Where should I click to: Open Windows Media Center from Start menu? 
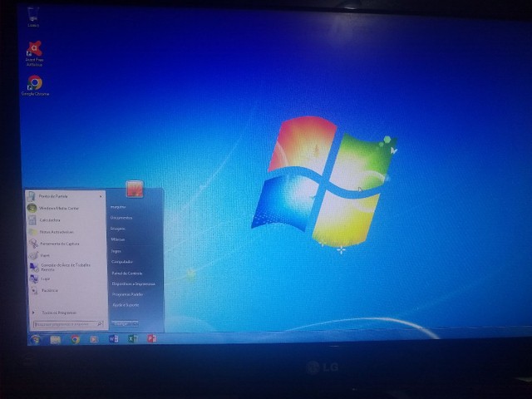tap(66, 208)
